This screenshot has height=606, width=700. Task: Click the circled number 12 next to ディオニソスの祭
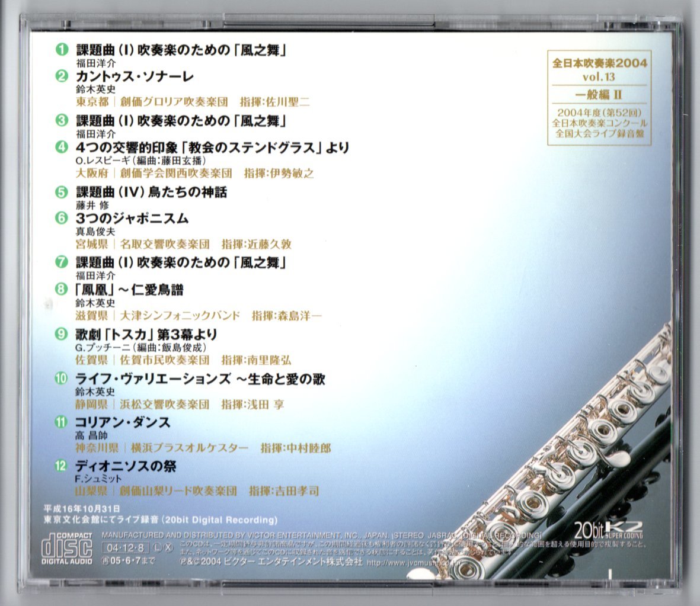[61, 466]
